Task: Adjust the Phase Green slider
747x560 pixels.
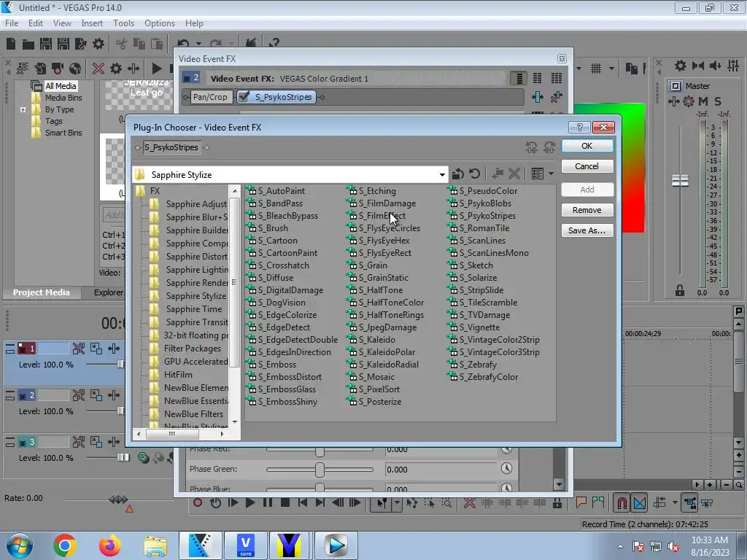Action: [x=320, y=470]
